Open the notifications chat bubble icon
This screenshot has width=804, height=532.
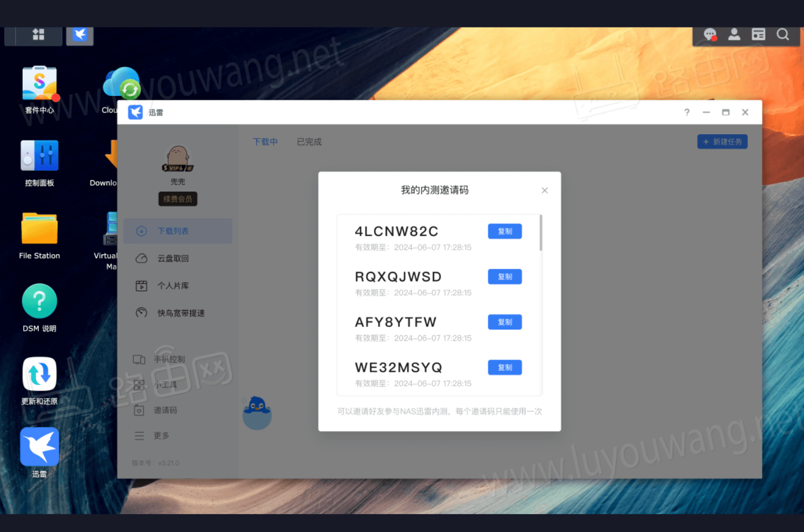(x=710, y=35)
